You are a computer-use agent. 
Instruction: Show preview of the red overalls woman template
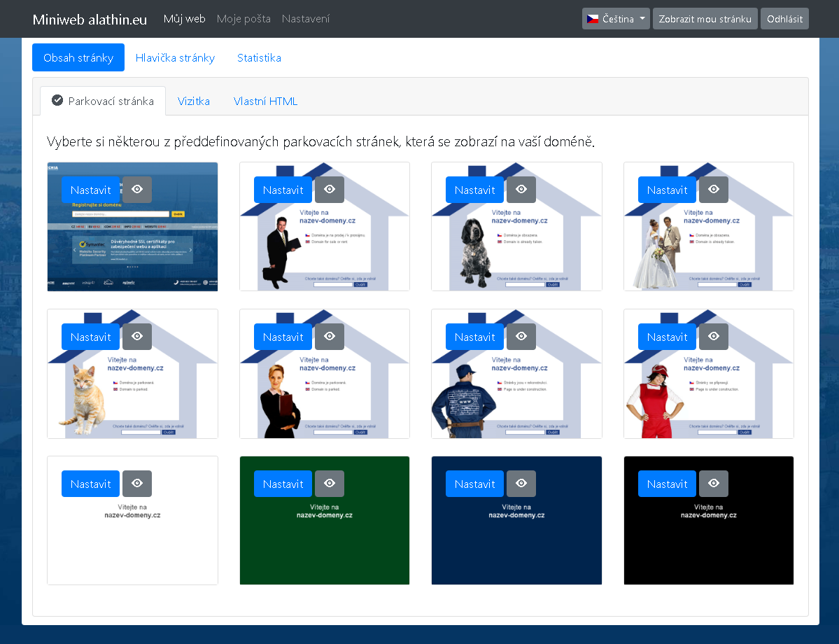(713, 337)
